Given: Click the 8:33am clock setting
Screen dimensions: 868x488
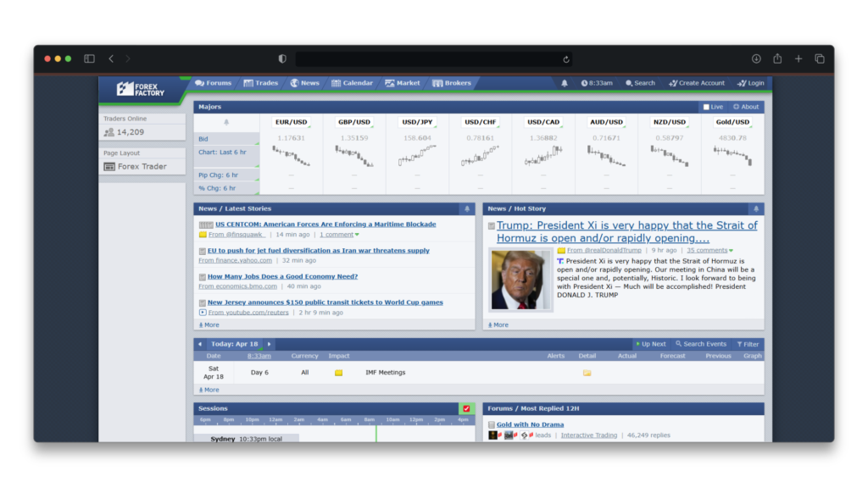Looking at the screenshot, I should 597,83.
